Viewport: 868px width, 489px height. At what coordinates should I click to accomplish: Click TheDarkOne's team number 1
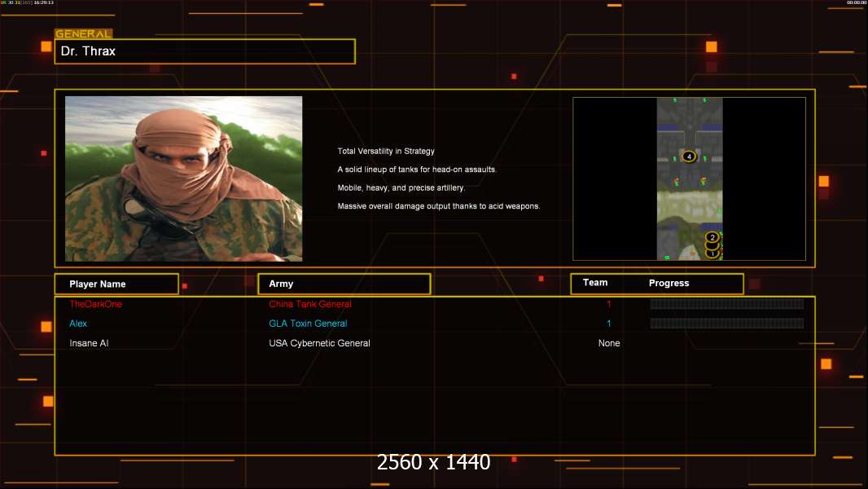[608, 304]
